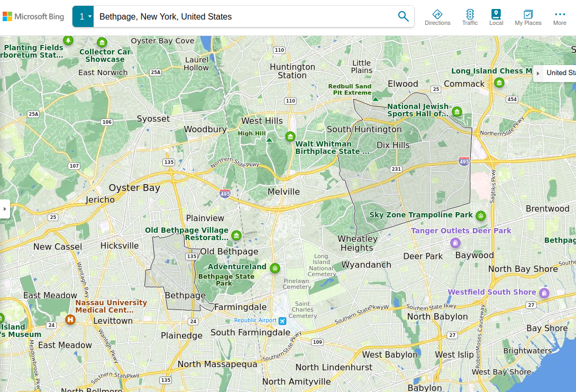
Task: Click the search box with Bethpage address
Action: pos(244,16)
